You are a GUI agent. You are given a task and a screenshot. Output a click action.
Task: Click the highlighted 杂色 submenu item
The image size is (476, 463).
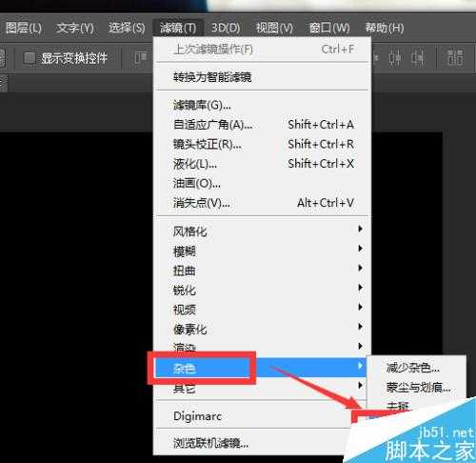coord(260,368)
